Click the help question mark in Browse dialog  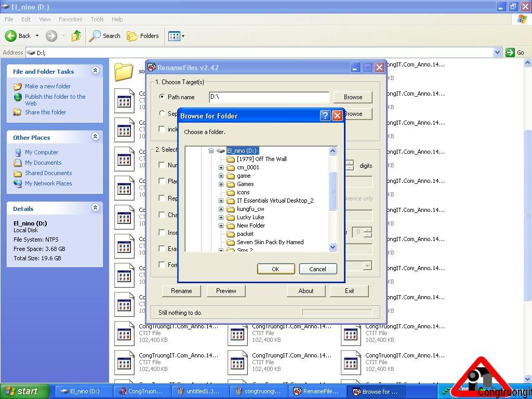click(x=325, y=116)
